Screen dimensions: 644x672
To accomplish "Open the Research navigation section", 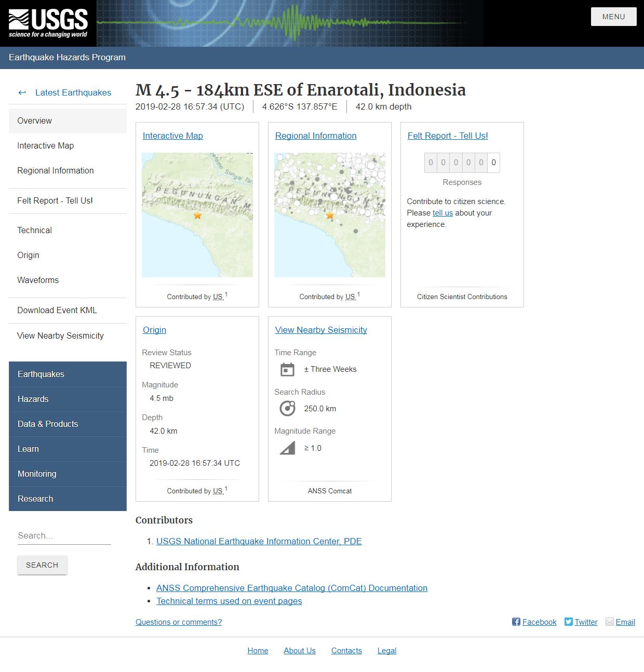I will point(68,499).
